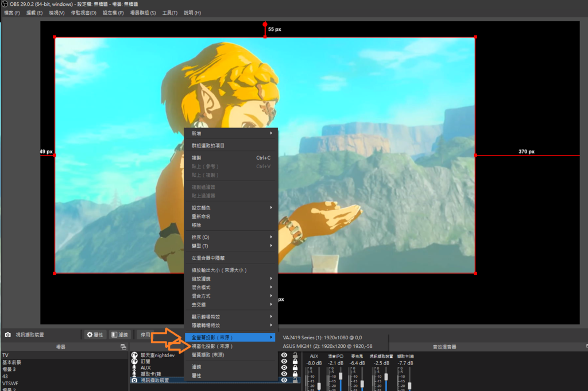
Task: Toggle the lock on the 聊天室nightdev source
Action: pyautogui.click(x=295, y=355)
